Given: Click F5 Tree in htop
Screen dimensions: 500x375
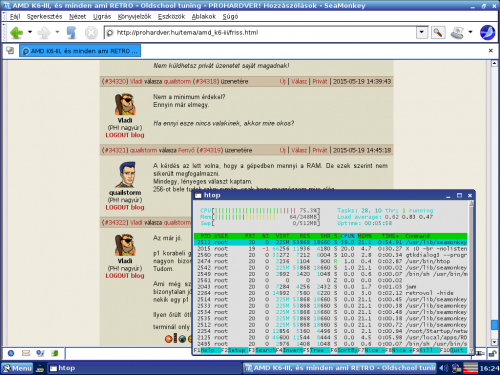Looking at the screenshot, I should (x=317, y=350).
